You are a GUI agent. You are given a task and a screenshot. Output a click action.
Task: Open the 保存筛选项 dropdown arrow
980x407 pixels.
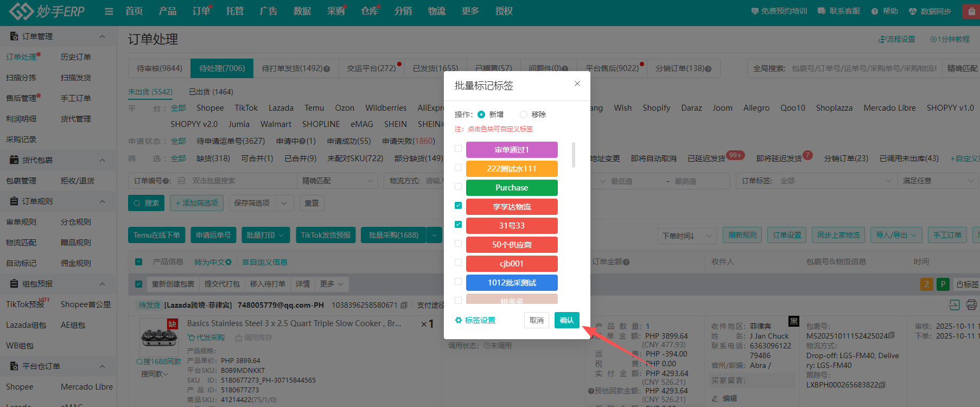284,203
